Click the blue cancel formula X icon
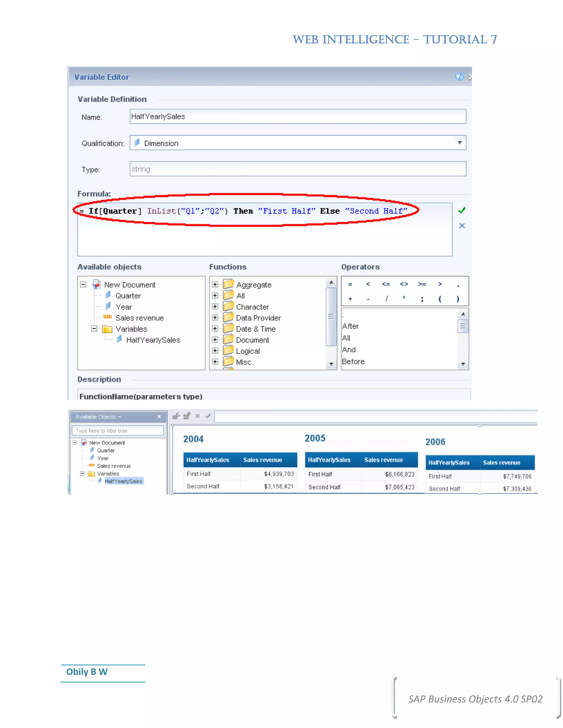The width and height of the screenshot is (563, 728). (462, 226)
